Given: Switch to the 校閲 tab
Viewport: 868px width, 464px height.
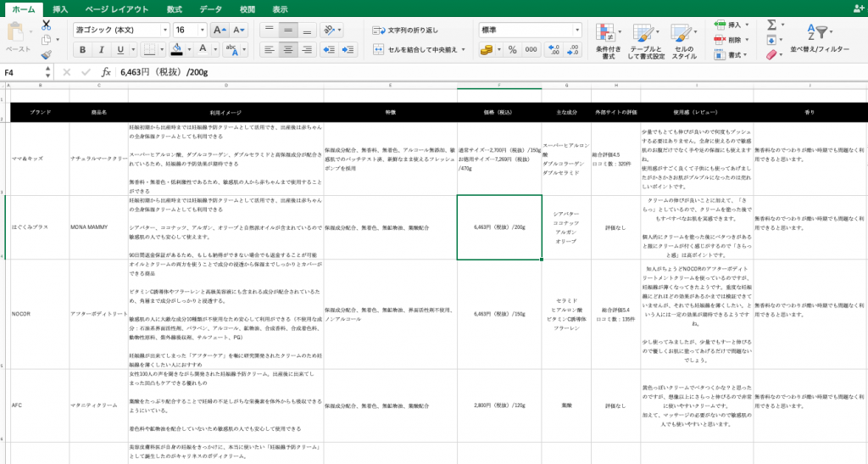Looking at the screenshot, I should [248, 9].
